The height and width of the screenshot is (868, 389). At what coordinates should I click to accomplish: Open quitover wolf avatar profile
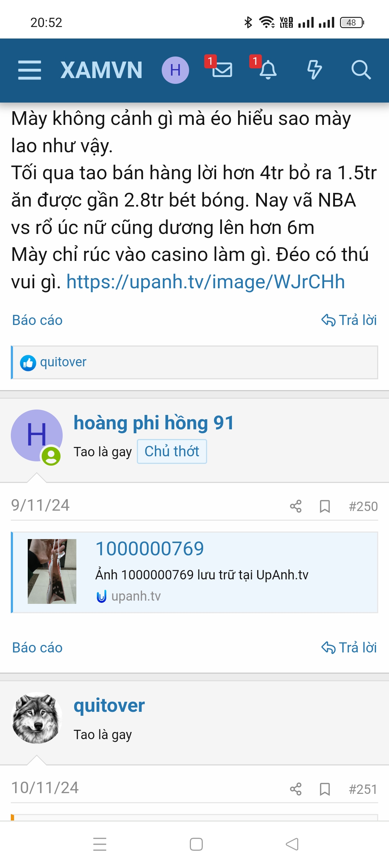(x=37, y=718)
